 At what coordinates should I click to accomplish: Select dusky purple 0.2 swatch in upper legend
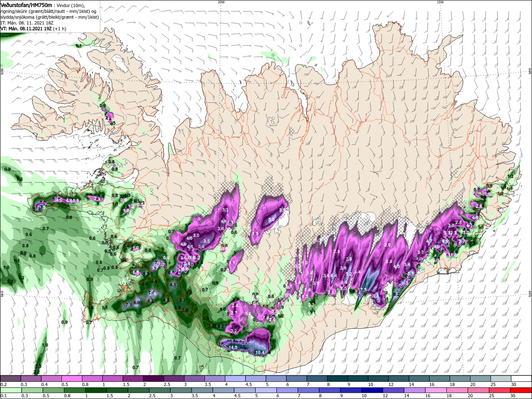click(x=10, y=379)
